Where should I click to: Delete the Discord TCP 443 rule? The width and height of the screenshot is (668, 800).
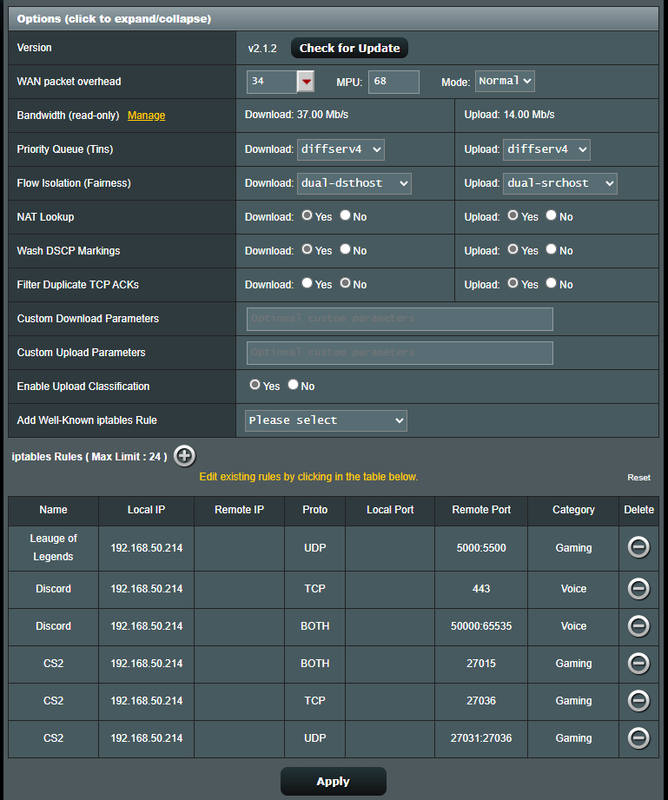click(x=638, y=589)
